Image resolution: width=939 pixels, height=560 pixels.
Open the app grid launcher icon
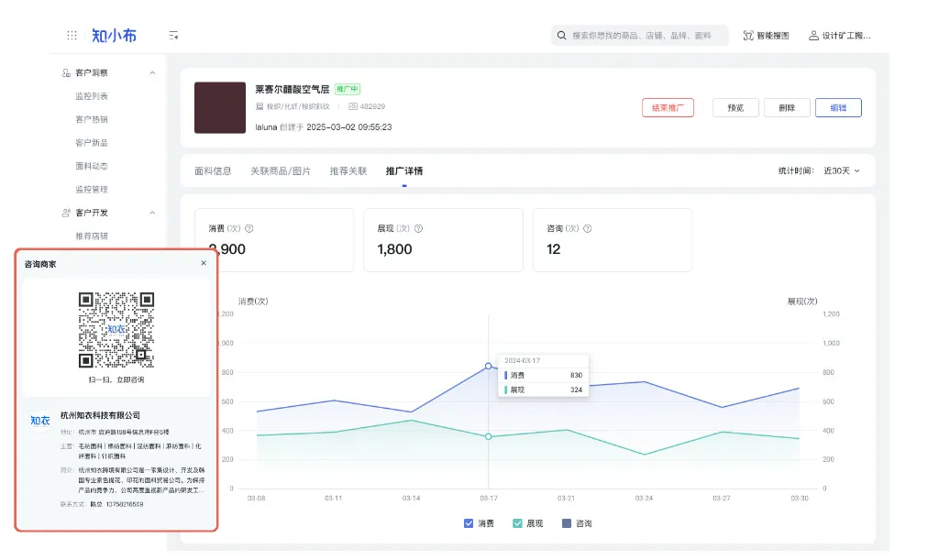(72, 36)
